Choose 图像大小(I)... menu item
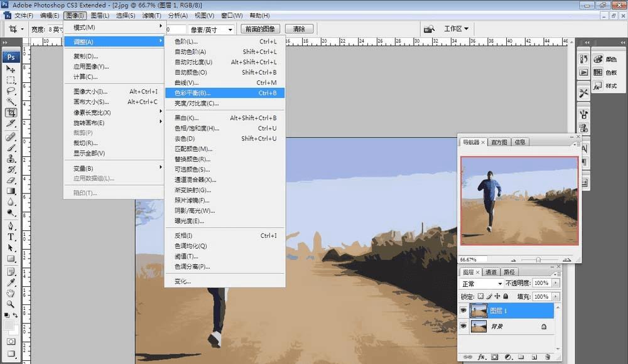Viewport: 628px width, 364px height. pyautogui.click(x=114, y=91)
